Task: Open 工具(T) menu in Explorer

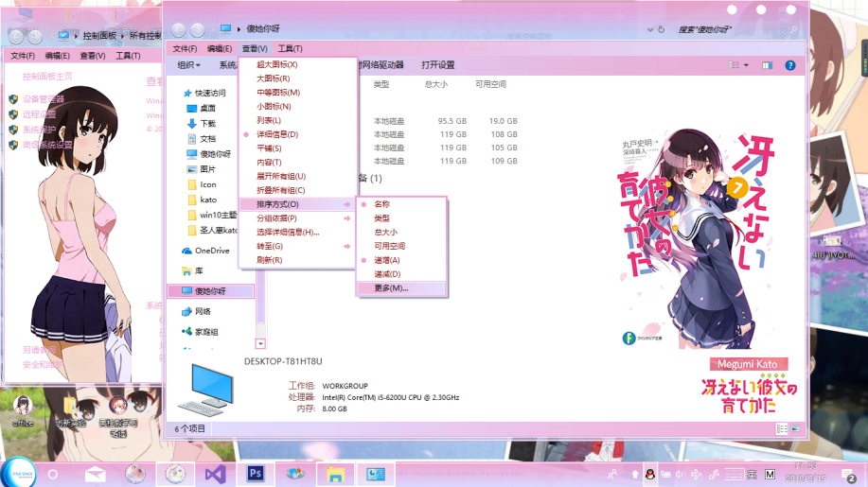Action: point(290,48)
